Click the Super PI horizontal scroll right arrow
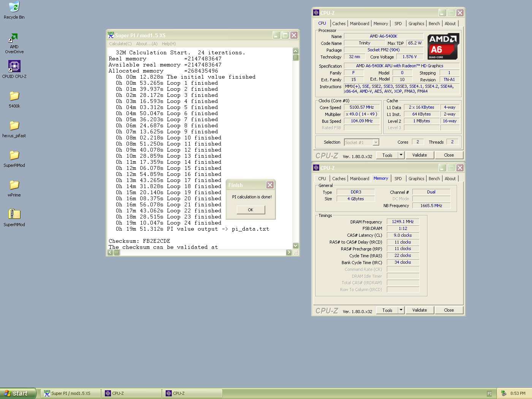The height and width of the screenshot is (399, 532). (289, 252)
